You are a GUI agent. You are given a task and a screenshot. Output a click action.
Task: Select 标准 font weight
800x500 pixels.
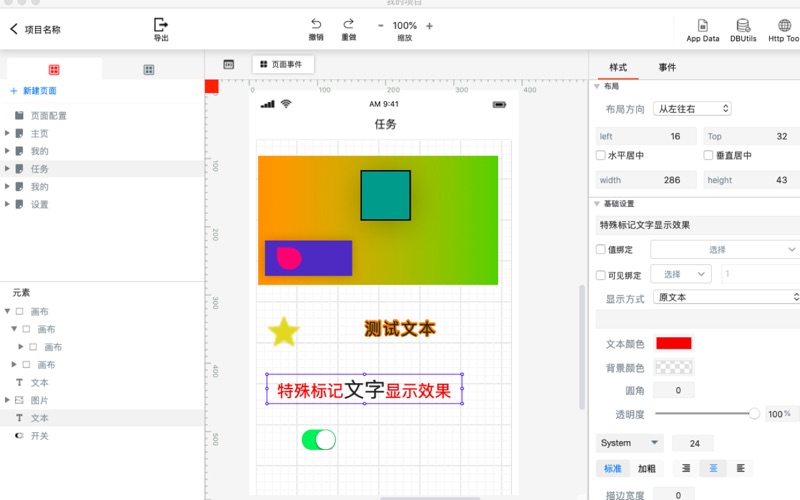coord(613,468)
